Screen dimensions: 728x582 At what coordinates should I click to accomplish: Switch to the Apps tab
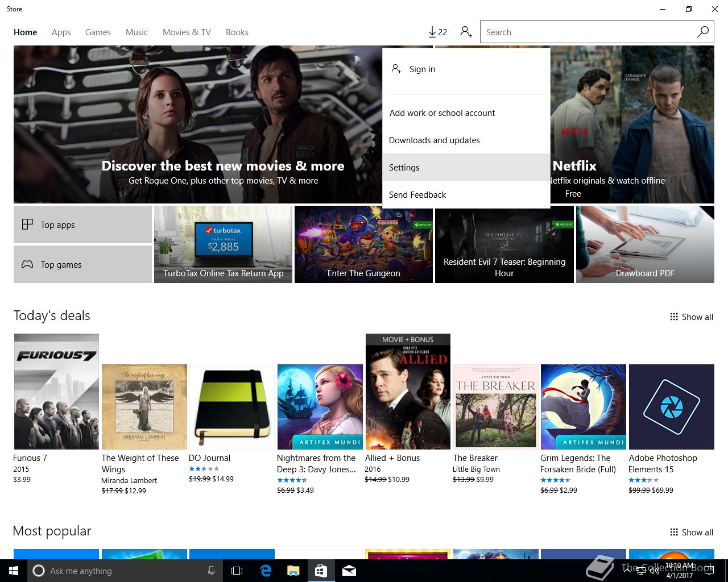61,32
